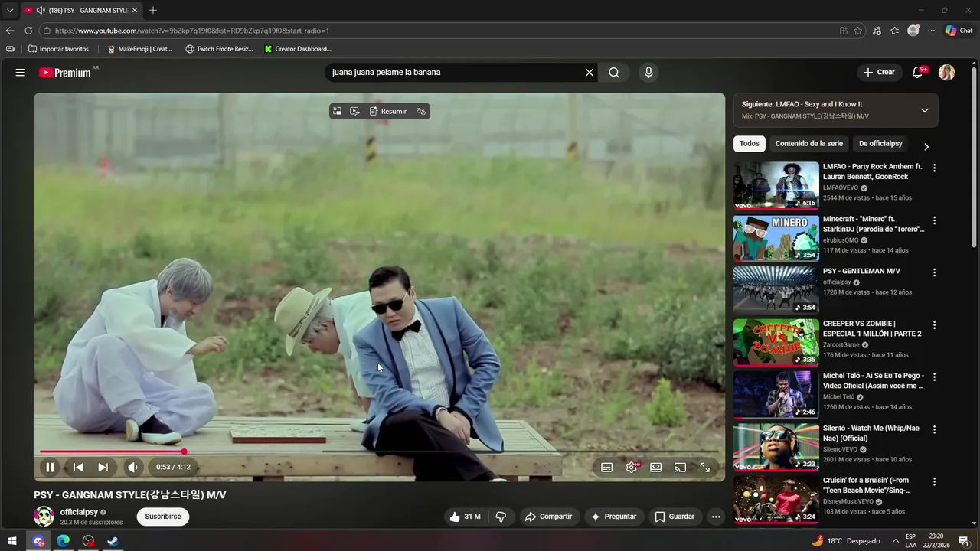Screen dimensions: 980x551
Task: Open more options for Party Rock Anthem
Action: click(934, 168)
